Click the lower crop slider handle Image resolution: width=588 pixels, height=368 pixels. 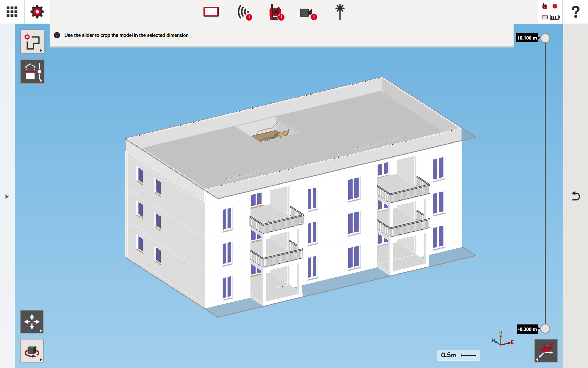pyautogui.click(x=545, y=329)
